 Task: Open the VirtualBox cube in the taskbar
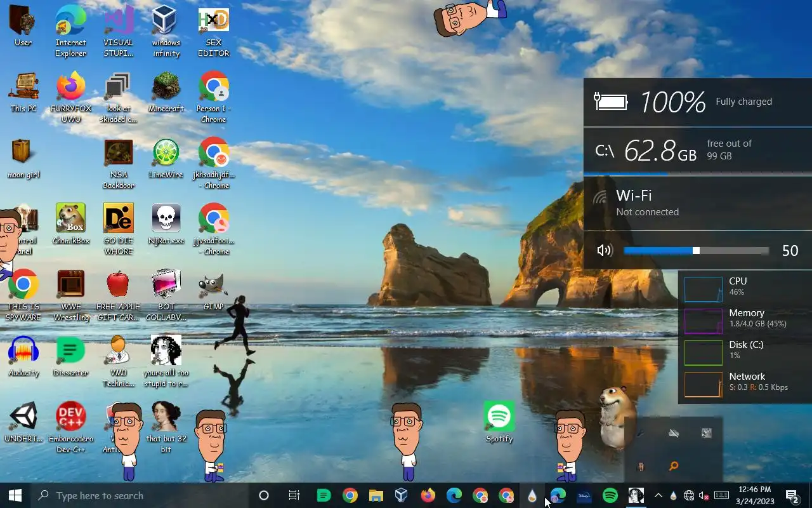[x=402, y=495]
